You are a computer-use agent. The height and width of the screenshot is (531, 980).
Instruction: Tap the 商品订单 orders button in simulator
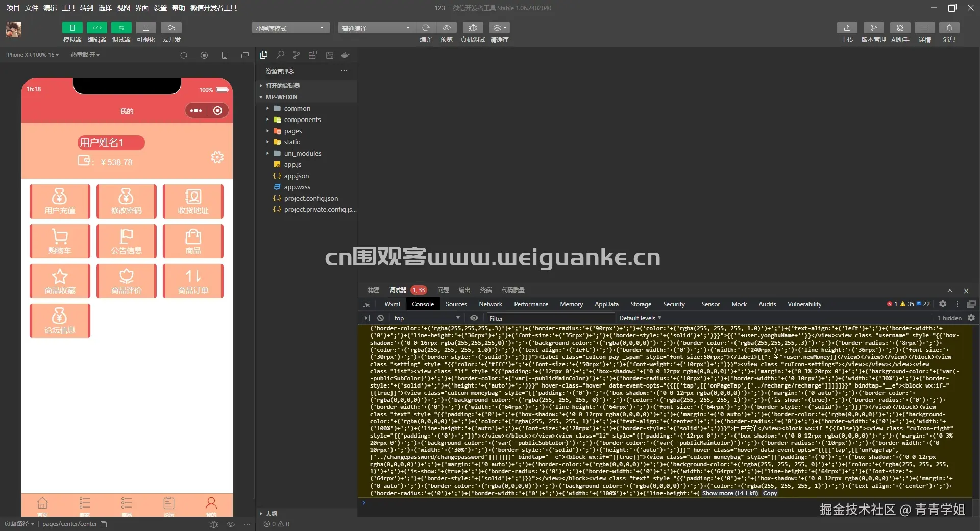193,281
